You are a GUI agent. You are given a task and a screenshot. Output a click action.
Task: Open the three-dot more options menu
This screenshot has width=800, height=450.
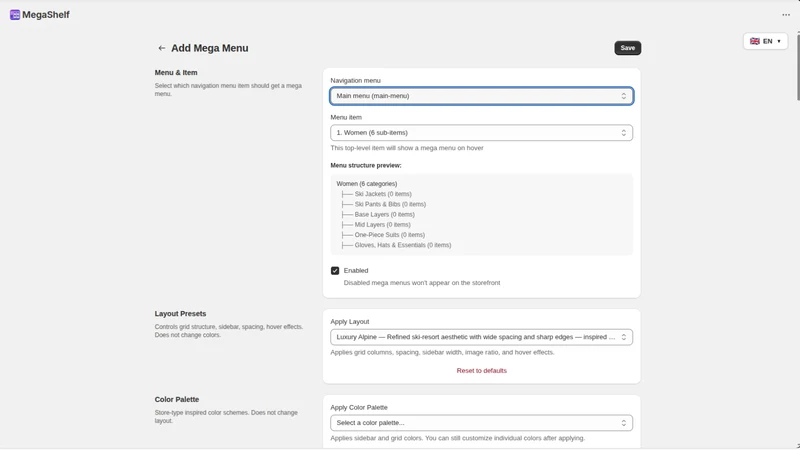click(786, 15)
